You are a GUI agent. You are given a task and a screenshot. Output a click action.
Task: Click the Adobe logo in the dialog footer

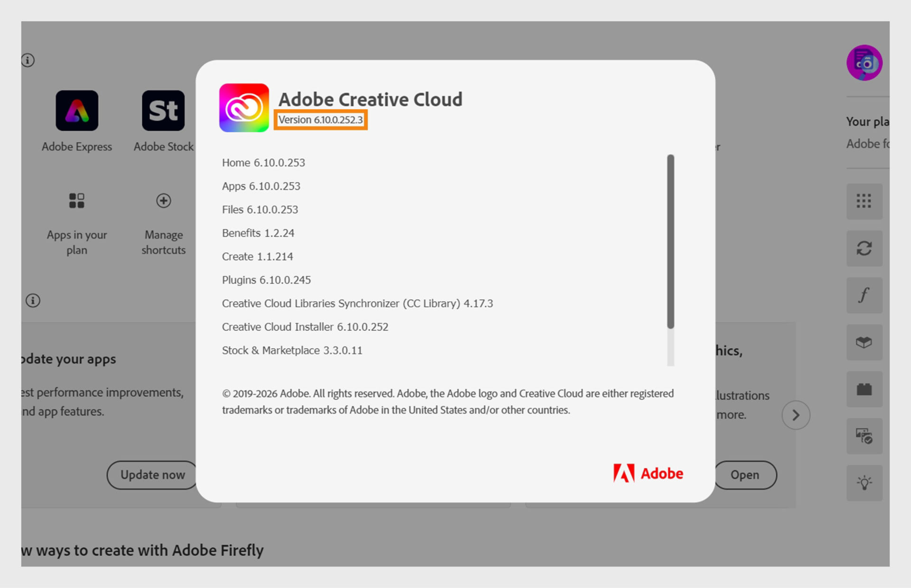(x=648, y=473)
